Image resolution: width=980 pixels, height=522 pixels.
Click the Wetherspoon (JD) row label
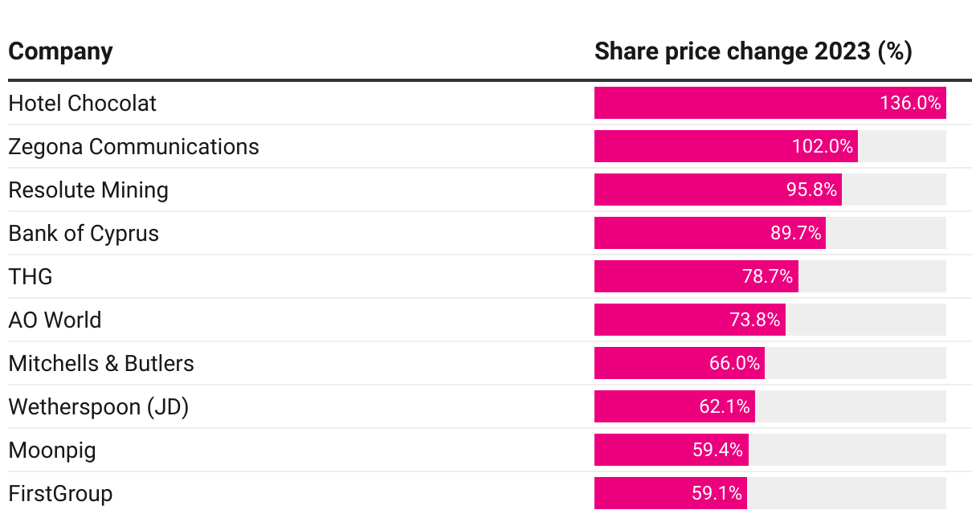(x=99, y=407)
